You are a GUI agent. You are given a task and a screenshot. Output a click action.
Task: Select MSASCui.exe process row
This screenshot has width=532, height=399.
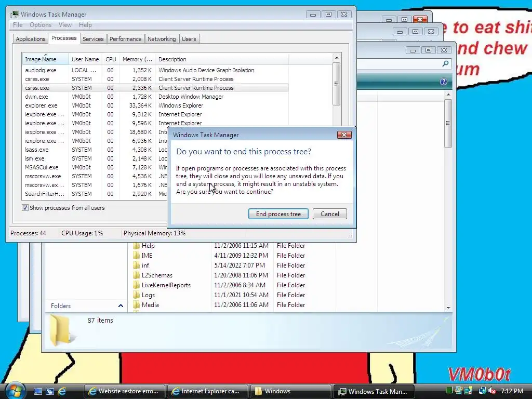coord(95,167)
